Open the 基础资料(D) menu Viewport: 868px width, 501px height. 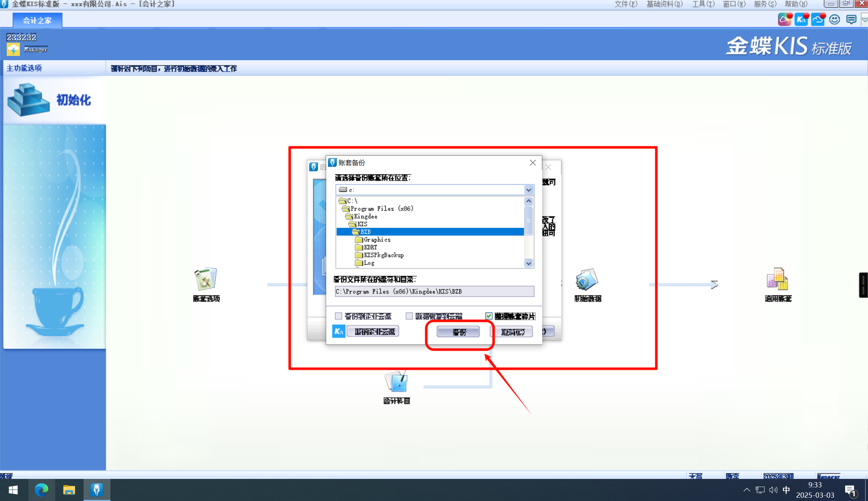pyautogui.click(x=664, y=4)
